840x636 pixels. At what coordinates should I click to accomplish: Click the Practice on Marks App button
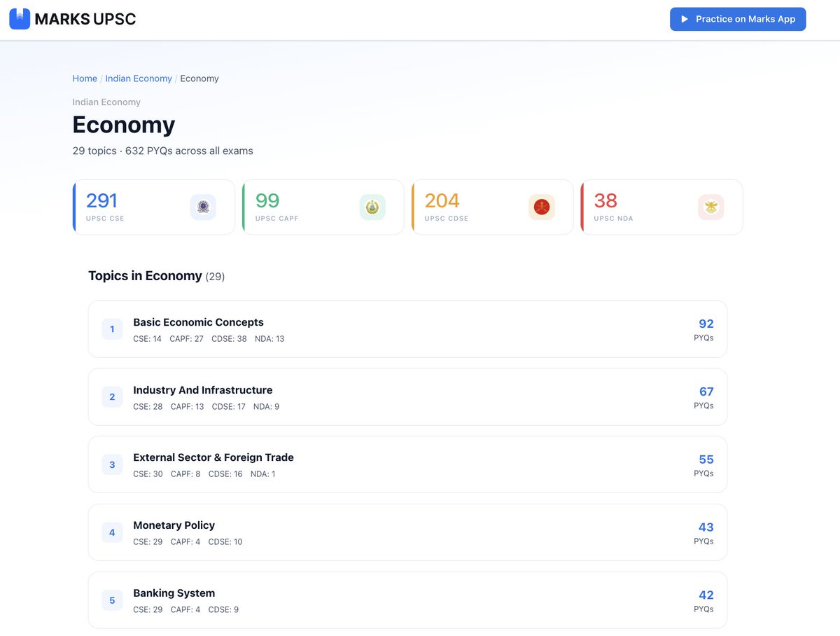point(738,19)
